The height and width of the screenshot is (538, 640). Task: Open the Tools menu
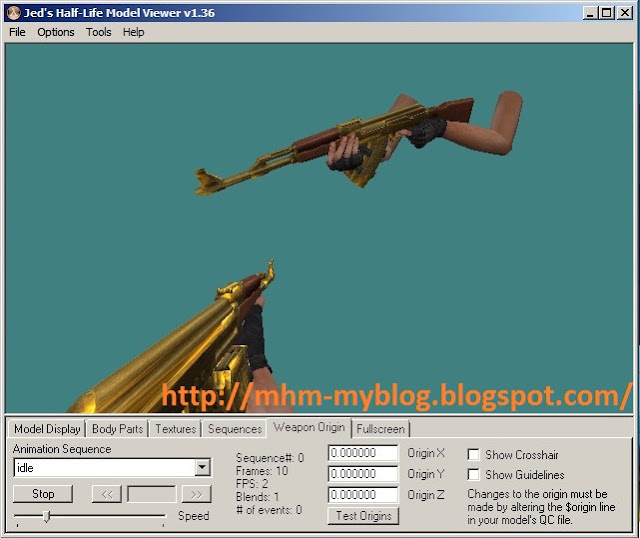[x=98, y=32]
